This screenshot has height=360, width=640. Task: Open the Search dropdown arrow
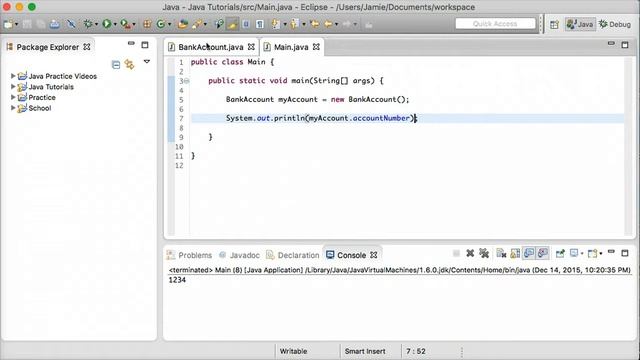click(x=205, y=24)
